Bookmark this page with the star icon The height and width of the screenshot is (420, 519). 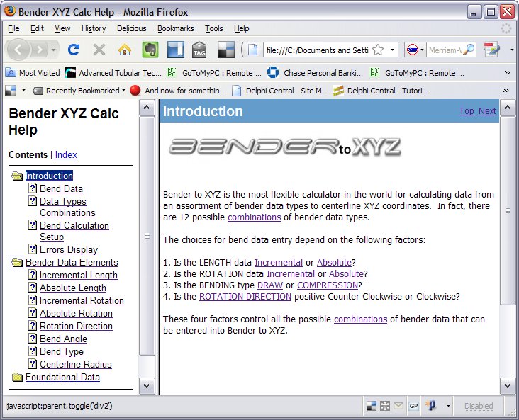tap(378, 50)
